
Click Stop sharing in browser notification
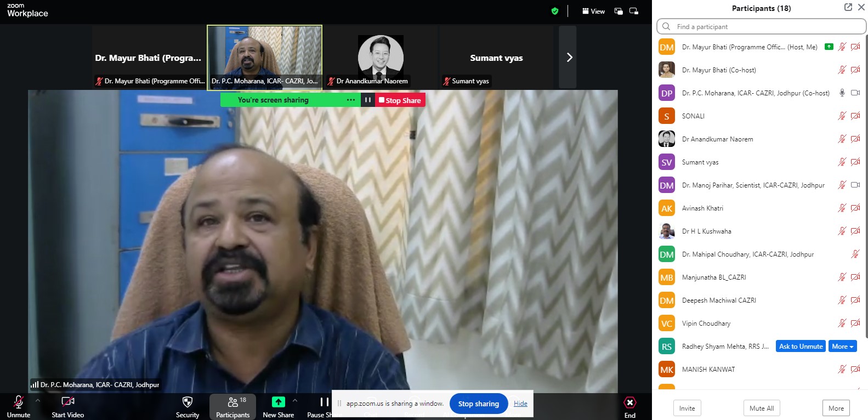pyautogui.click(x=478, y=404)
